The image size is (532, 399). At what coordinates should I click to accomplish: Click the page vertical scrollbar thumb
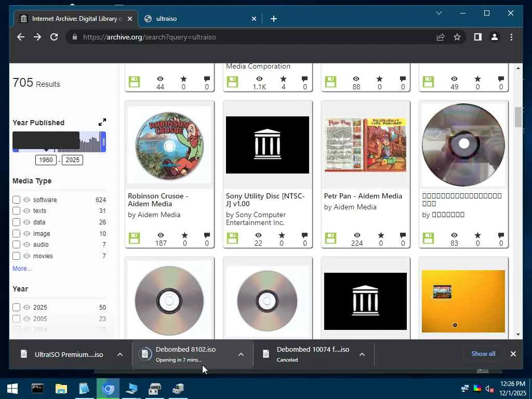[518, 117]
